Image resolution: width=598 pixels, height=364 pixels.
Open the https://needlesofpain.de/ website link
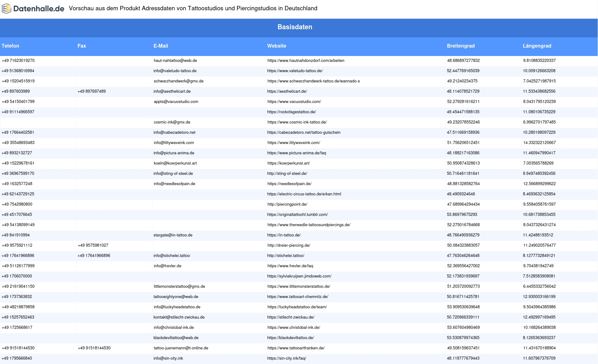point(290,184)
